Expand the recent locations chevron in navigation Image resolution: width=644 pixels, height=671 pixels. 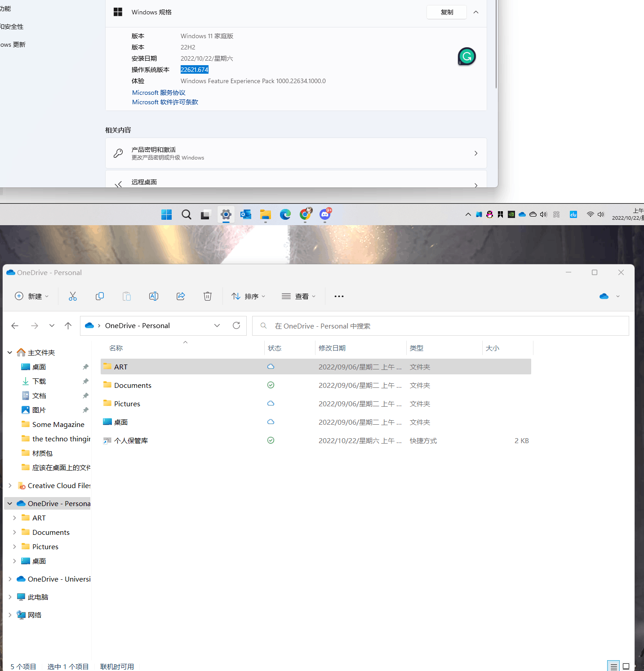coord(52,326)
